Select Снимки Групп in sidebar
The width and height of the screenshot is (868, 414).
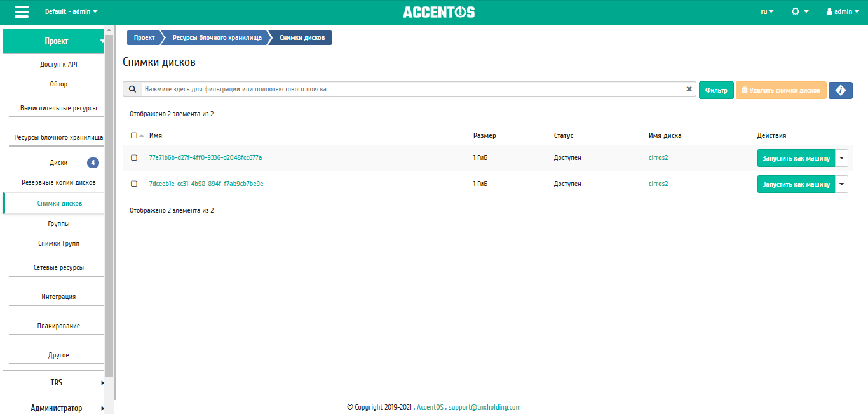click(58, 244)
